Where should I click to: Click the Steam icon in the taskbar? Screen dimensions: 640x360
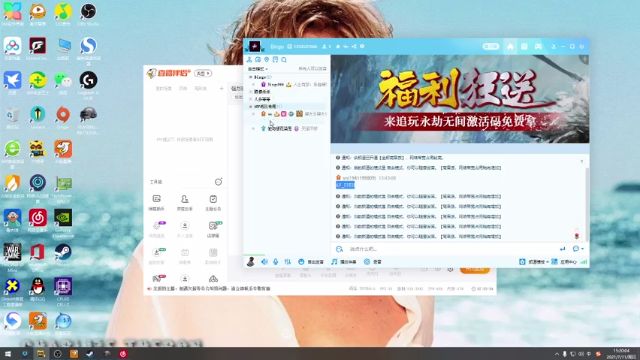click(90, 354)
